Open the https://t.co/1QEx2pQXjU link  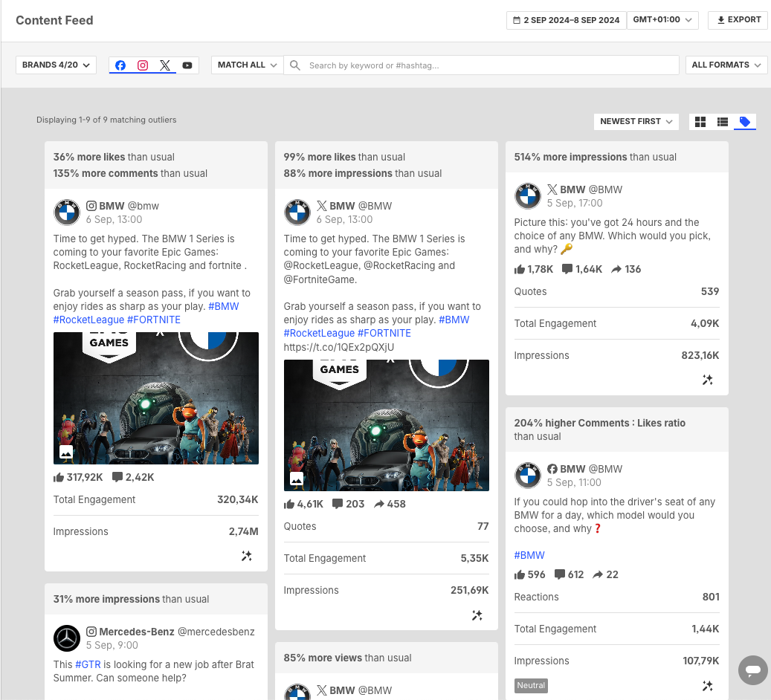(339, 347)
